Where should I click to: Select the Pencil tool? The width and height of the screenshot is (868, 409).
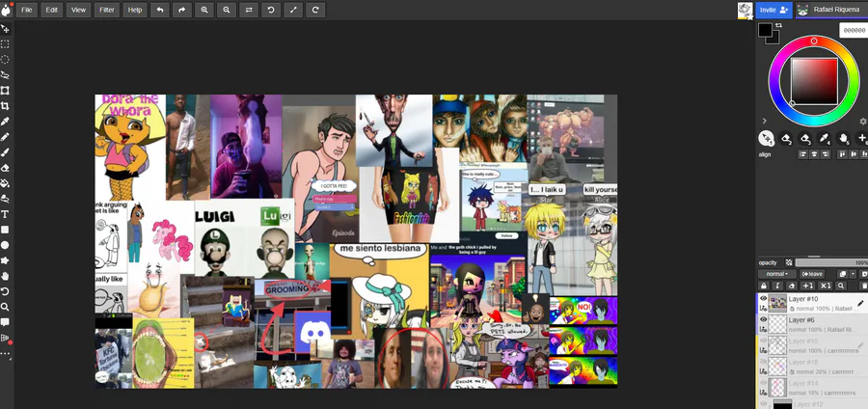(x=5, y=137)
